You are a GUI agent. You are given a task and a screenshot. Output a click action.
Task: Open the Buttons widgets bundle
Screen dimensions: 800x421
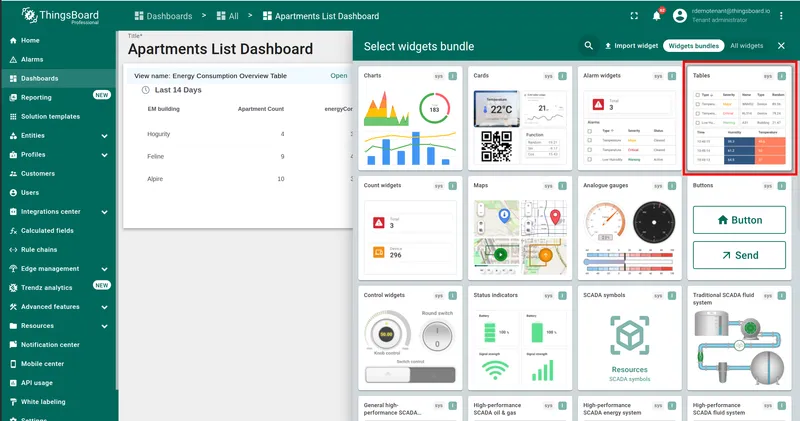pyautogui.click(x=739, y=228)
